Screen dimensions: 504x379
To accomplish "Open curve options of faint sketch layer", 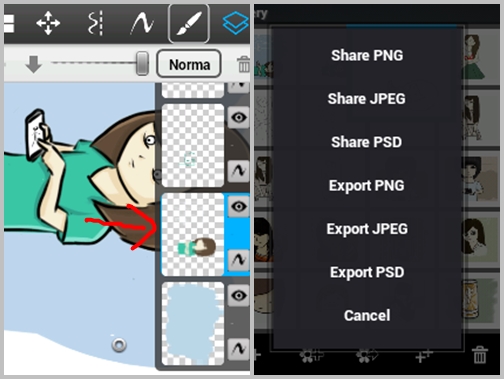I will [x=238, y=171].
